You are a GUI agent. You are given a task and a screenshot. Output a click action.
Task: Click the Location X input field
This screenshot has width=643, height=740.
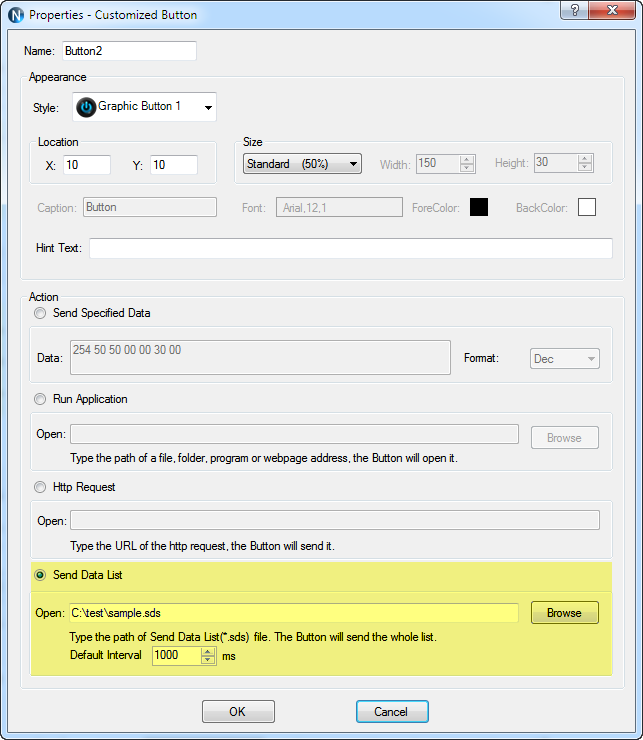pyautogui.click(x=87, y=165)
